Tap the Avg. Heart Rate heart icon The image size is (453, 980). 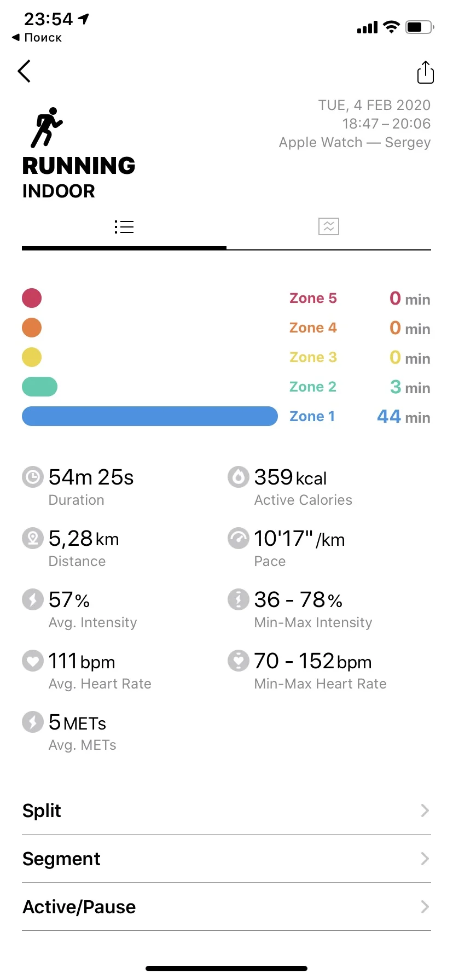33,661
